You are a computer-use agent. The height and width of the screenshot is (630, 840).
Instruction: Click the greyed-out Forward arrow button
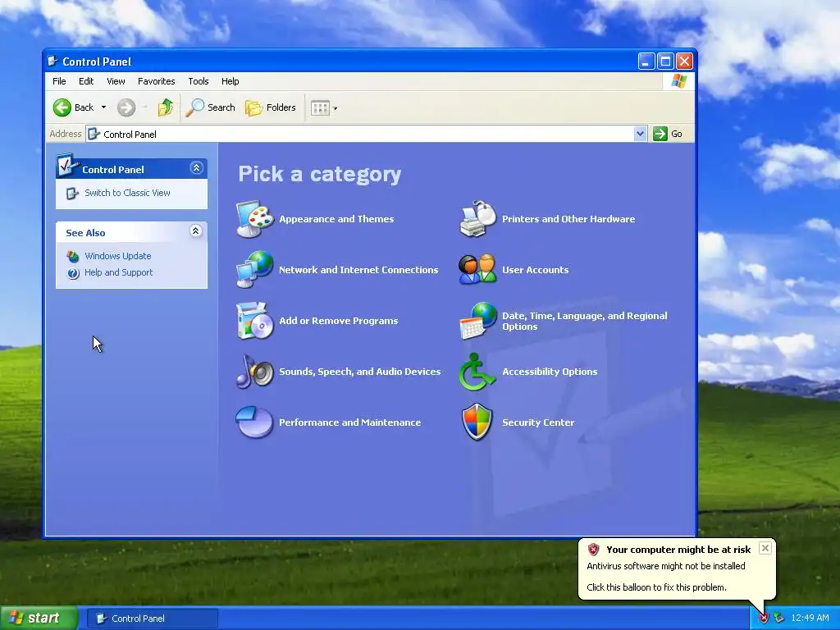[126, 107]
